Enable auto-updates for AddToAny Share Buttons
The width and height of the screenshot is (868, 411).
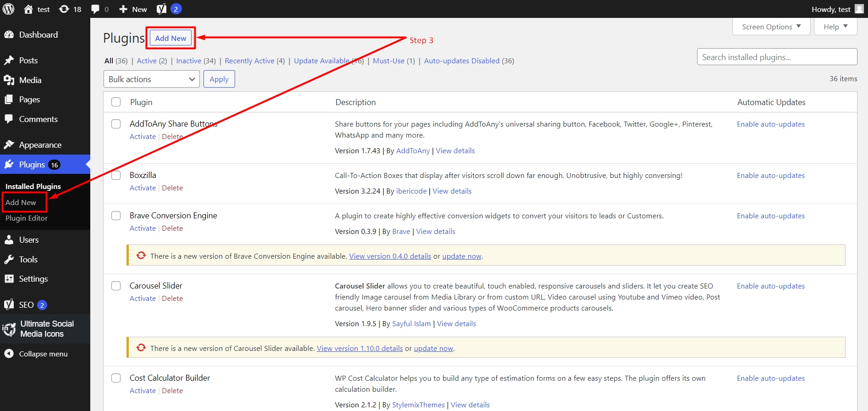coord(771,124)
